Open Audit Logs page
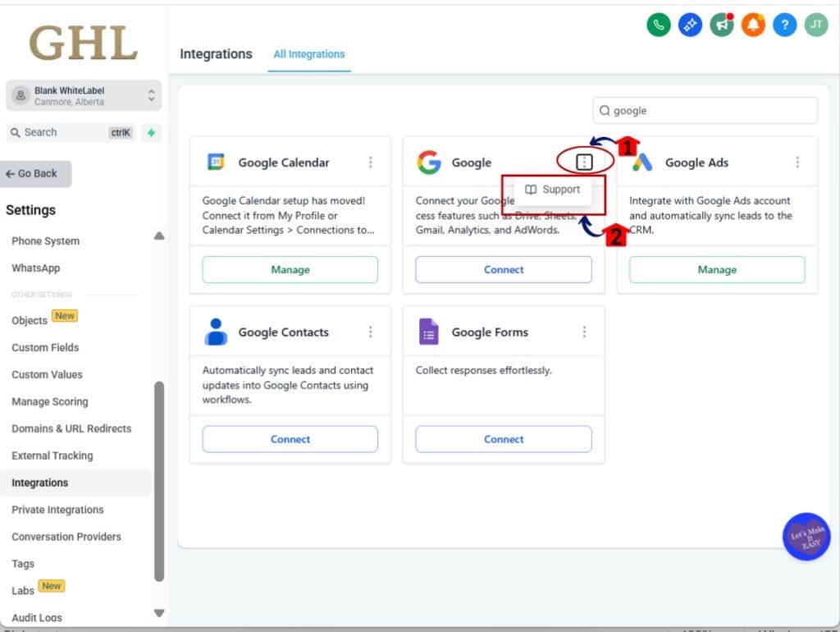Screen dimensions: 840x632 (x=37, y=617)
